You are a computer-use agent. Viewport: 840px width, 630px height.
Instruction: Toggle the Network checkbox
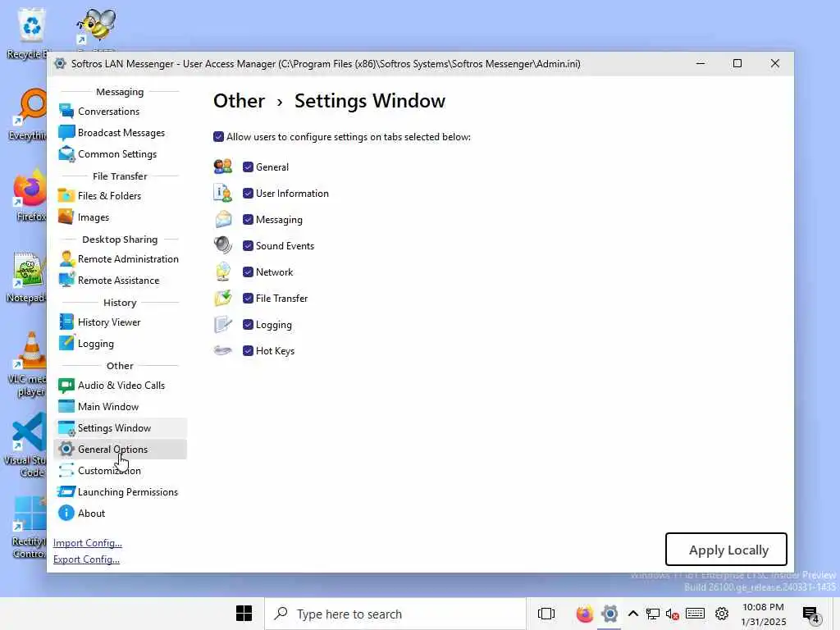pos(248,272)
